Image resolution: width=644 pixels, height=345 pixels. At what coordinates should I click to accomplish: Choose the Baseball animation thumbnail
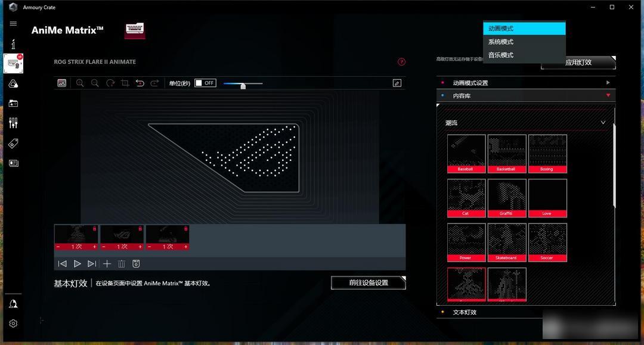466,153
